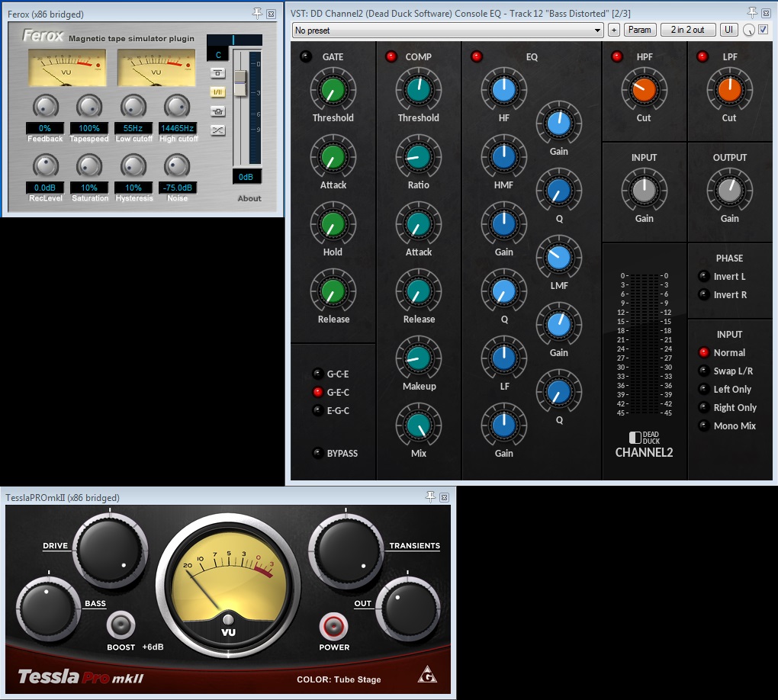Click the Ferox Tapespeed knob
Screen dimensions: 778x700
pos(89,106)
